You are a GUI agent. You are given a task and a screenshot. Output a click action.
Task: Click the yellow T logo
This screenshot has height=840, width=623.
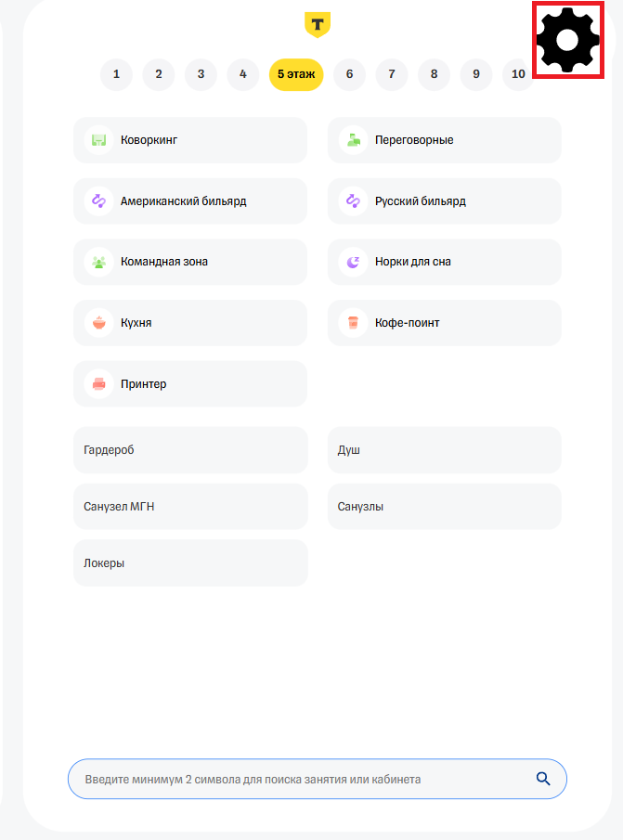[318, 24]
